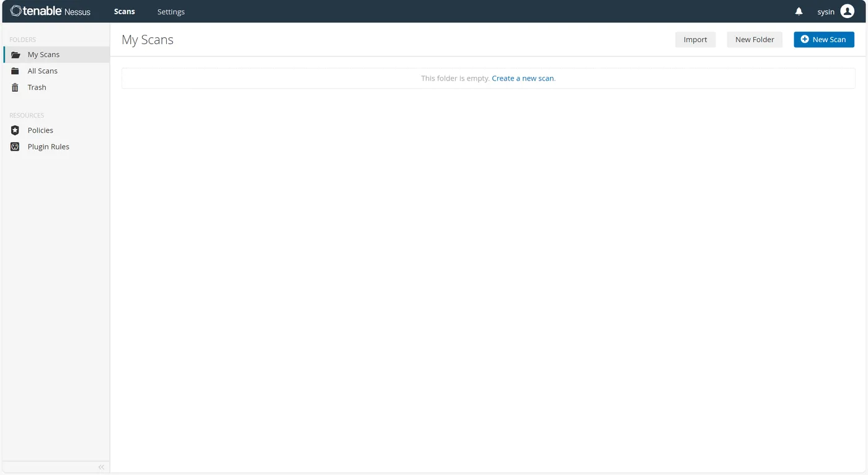Click the Plugin Rules plug icon
Image resolution: width=868 pixels, height=475 pixels.
pyautogui.click(x=15, y=147)
